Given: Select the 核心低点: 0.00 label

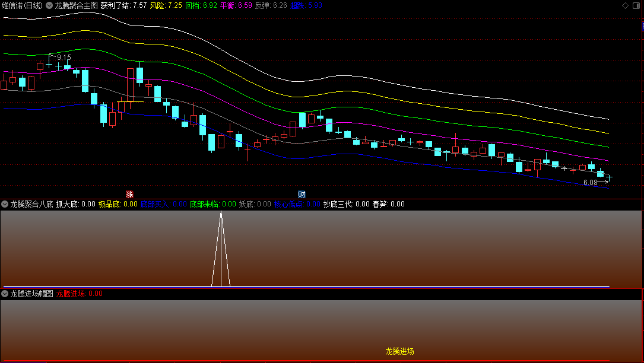Looking at the screenshot, I should point(297,204).
